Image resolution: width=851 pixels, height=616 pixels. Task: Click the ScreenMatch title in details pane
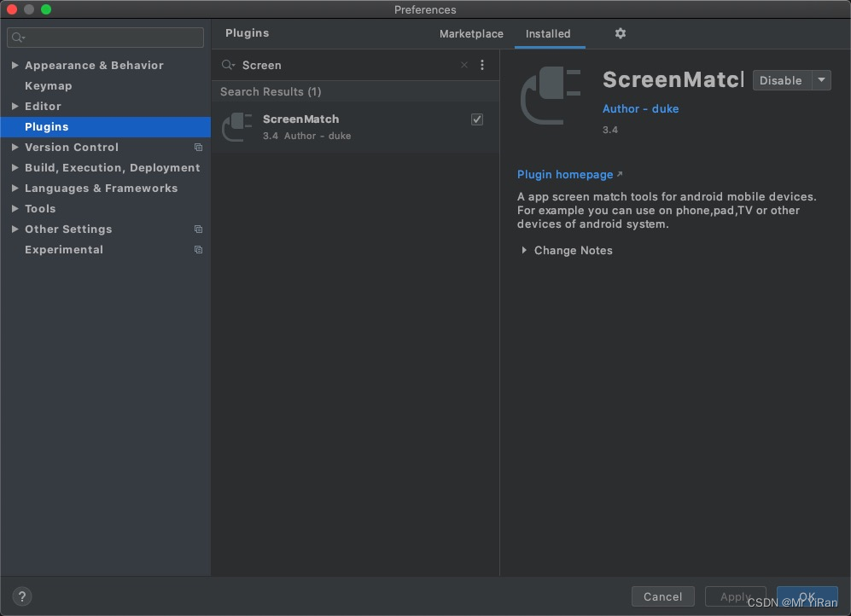tap(673, 79)
